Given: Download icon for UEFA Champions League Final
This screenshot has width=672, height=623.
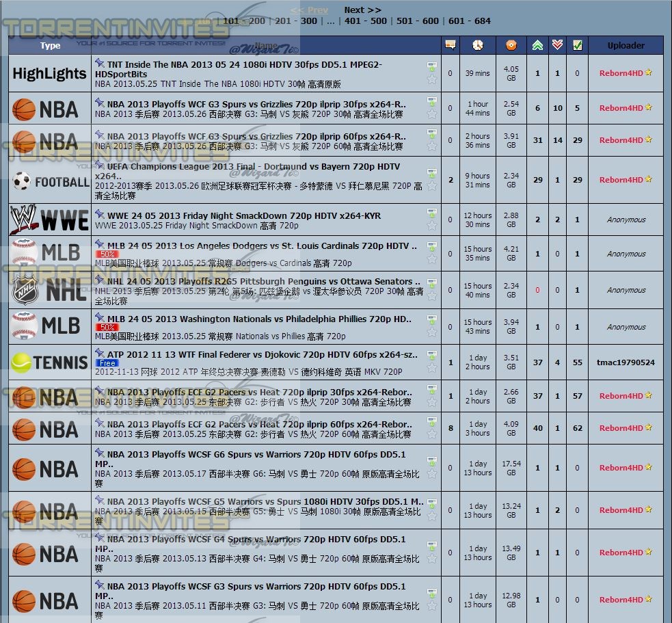Looking at the screenshot, I should pos(431,173).
